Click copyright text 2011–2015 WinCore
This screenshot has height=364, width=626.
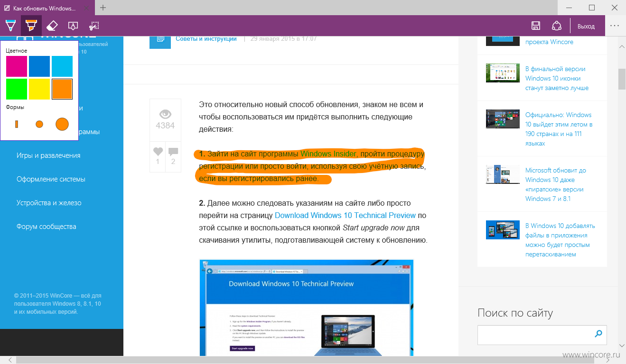58,304
